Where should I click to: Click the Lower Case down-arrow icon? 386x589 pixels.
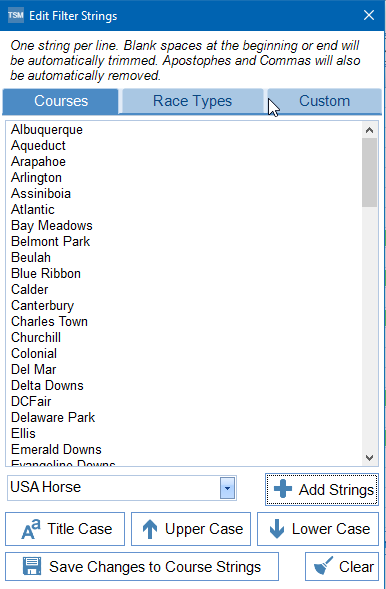point(277,529)
